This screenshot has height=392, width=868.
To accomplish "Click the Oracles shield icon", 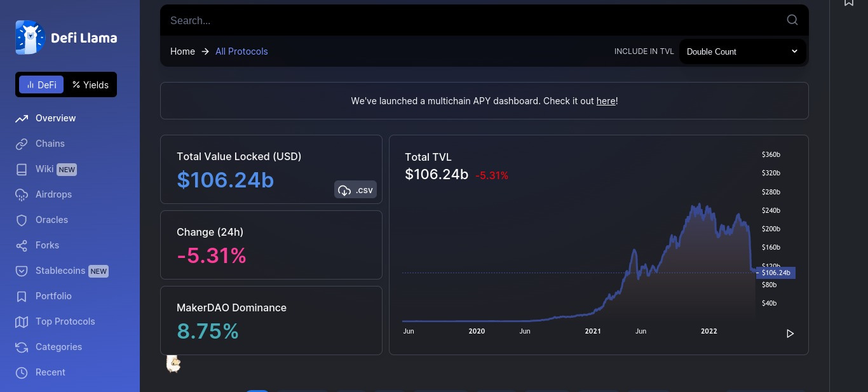I will tap(22, 220).
